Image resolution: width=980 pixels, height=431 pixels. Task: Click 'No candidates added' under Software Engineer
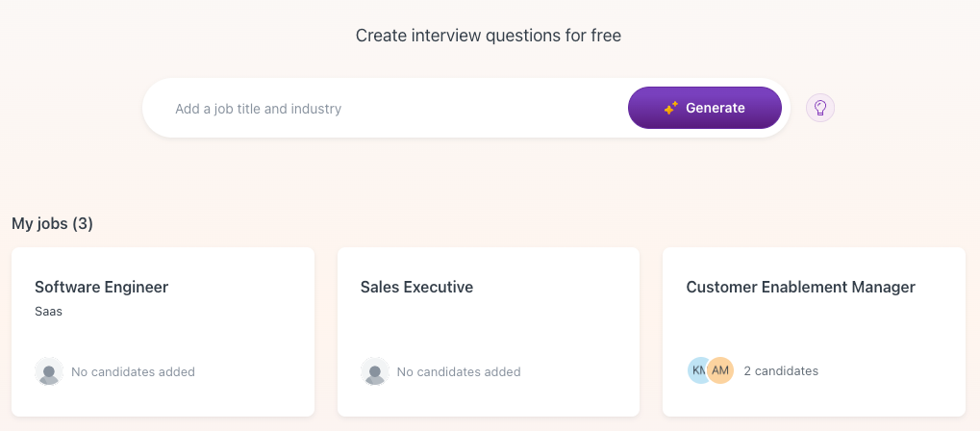pos(133,371)
